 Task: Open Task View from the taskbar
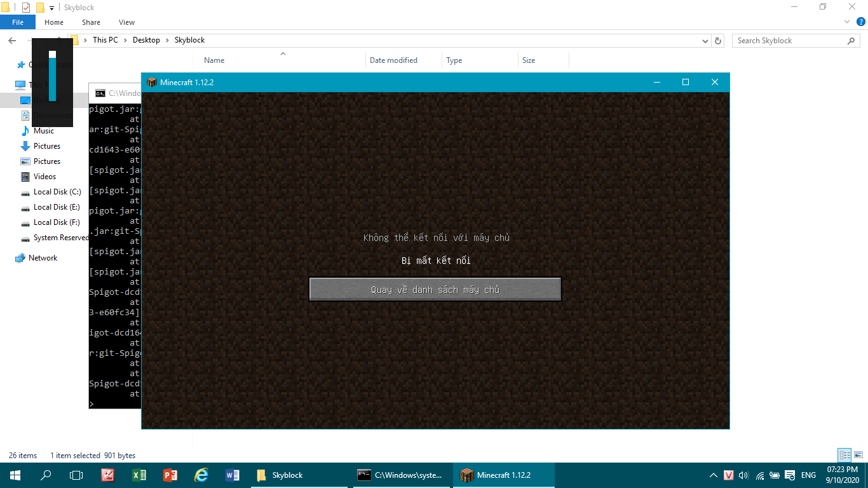[x=76, y=475]
